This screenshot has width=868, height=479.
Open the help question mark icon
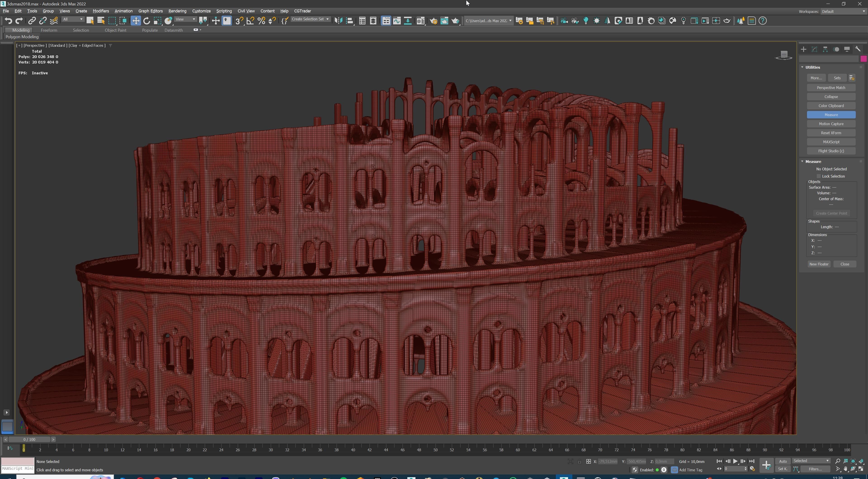pyautogui.click(x=762, y=21)
